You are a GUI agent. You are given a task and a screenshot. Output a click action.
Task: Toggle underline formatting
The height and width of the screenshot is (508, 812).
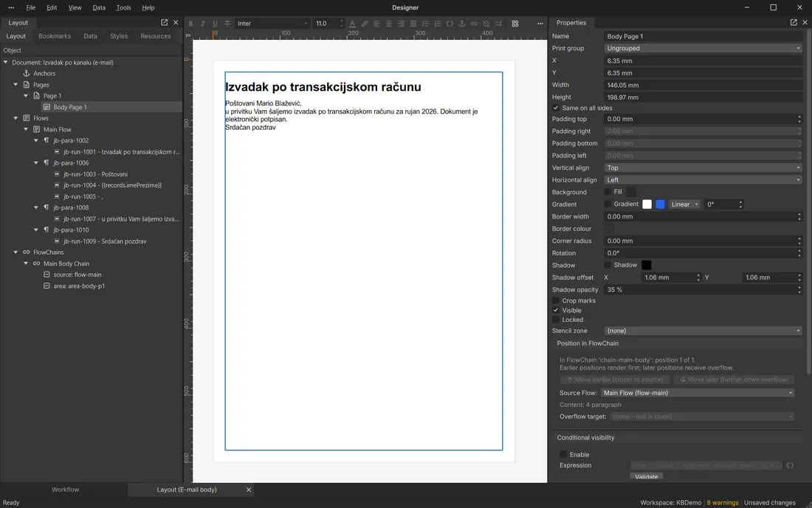coord(215,24)
